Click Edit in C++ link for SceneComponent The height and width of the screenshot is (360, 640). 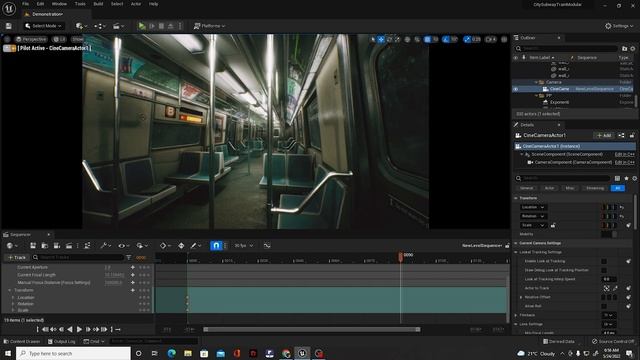(x=624, y=154)
